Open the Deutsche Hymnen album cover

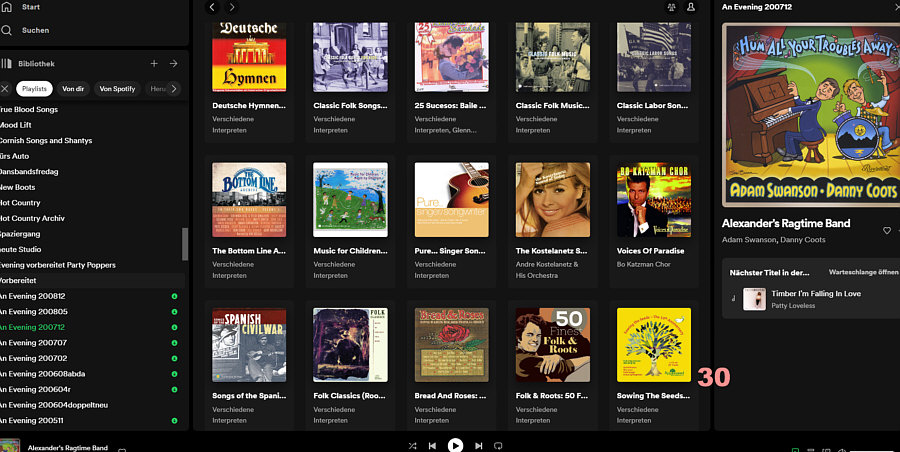(249, 57)
